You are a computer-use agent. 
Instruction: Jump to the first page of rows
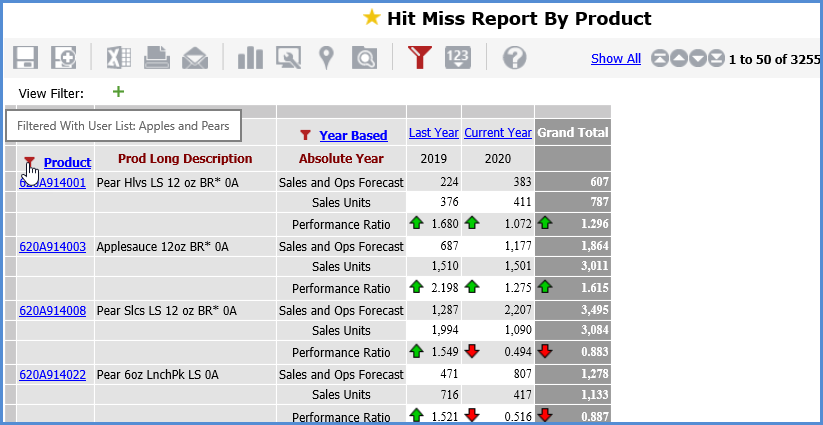click(660, 59)
